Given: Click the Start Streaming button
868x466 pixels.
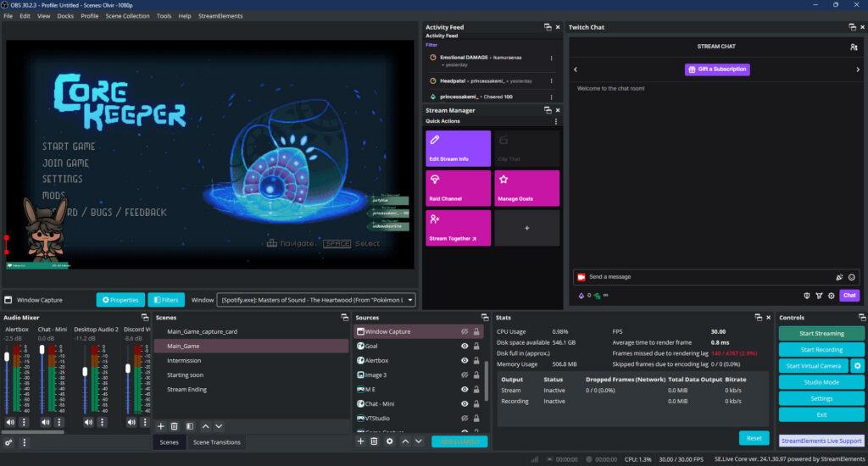Looking at the screenshot, I should (x=821, y=333).
